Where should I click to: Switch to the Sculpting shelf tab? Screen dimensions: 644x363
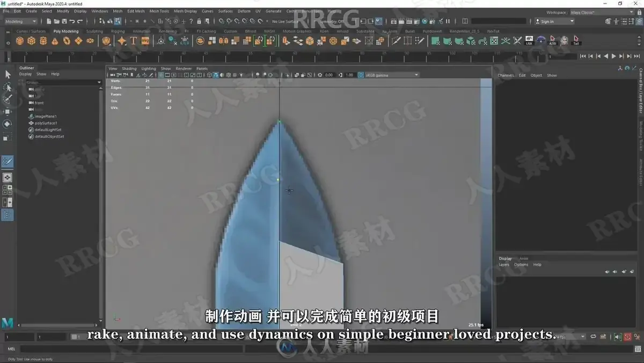pyautogui.click(x=94, y=31)
